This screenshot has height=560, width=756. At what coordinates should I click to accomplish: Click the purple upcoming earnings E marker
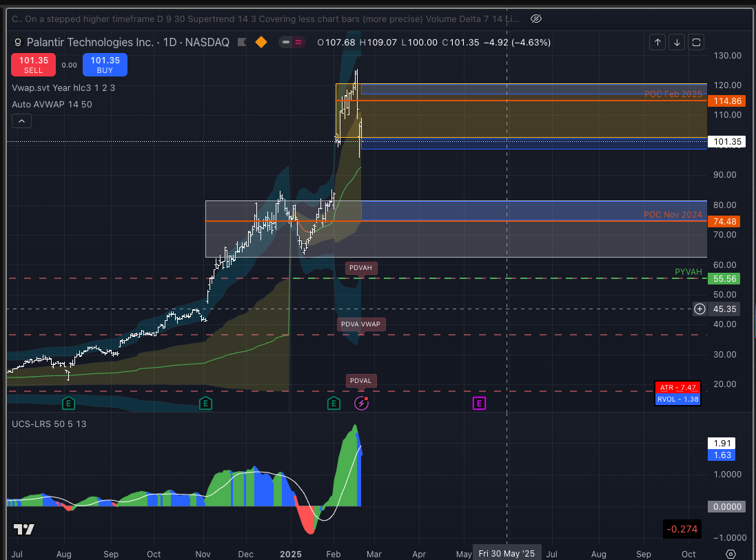pos(479,403)
